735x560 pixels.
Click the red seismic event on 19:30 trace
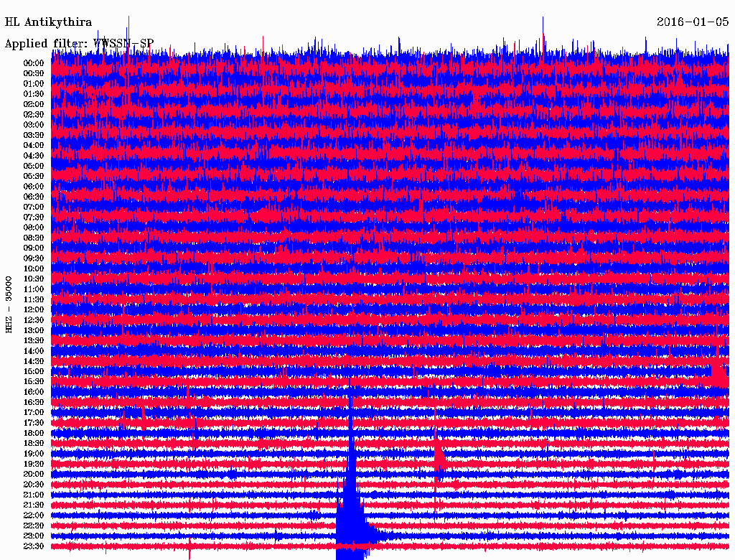point(438,457)
